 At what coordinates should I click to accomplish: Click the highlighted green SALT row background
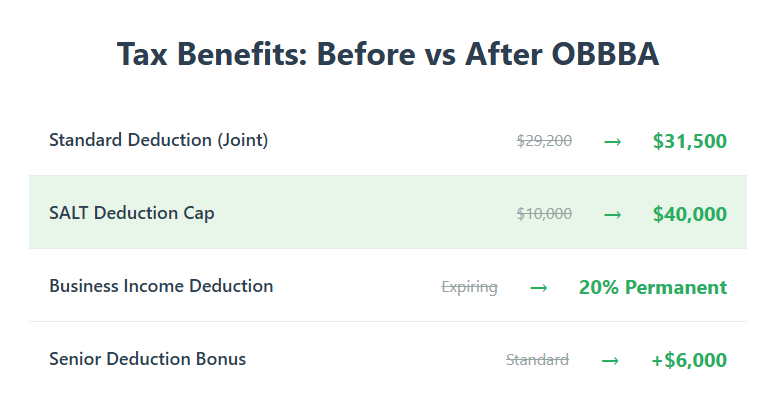click(388, 212)
